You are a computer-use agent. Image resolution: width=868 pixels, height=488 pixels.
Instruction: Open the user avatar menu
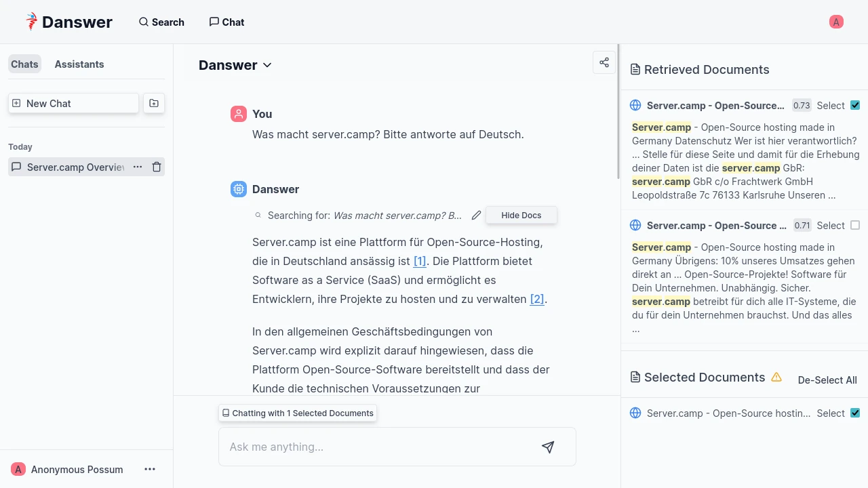click(x=836, y=22)
